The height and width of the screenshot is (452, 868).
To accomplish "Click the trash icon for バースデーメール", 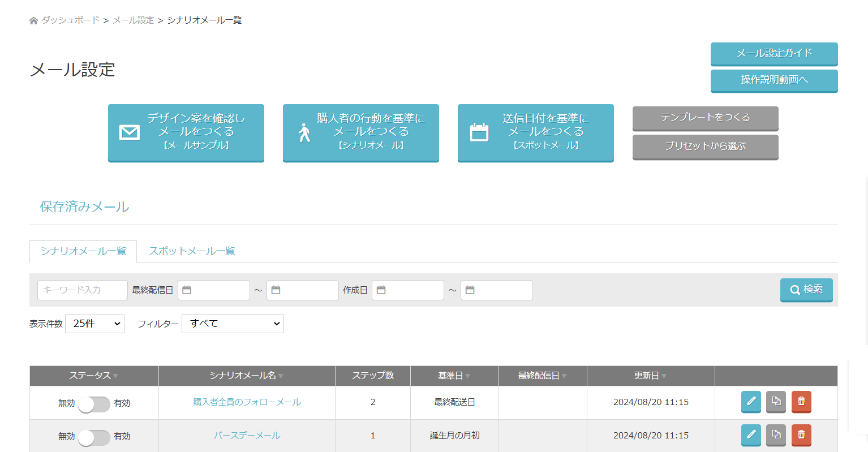I will click(801, 435).
